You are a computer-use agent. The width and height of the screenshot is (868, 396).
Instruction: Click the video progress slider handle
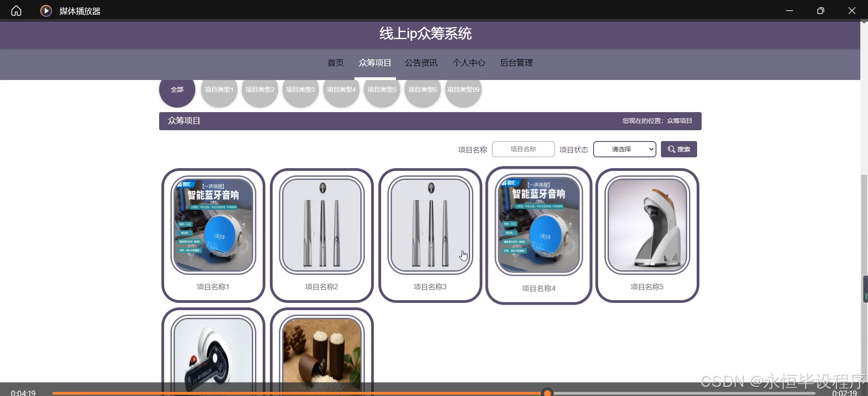click(547, 393)
